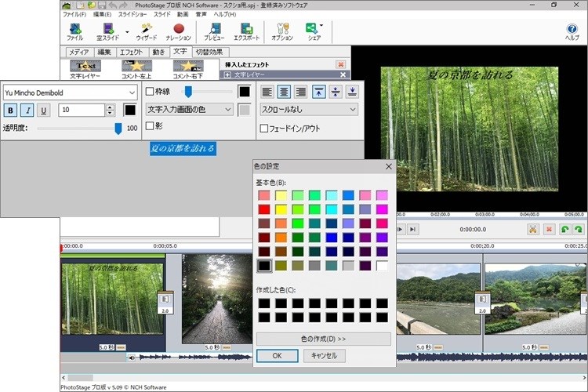Click OK in the color dialog
Screen dimensions: 588x392
click(277, 356)
